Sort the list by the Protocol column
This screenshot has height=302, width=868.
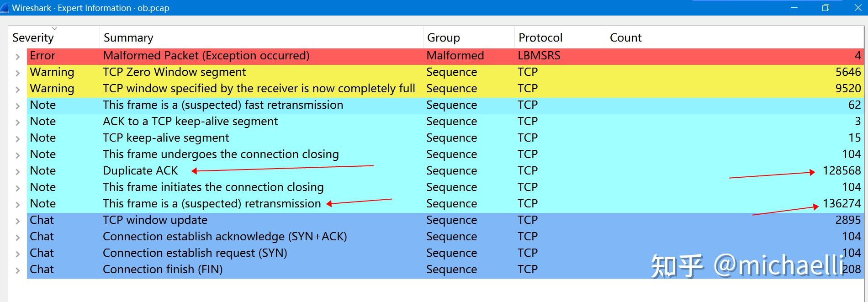(540, 37)
